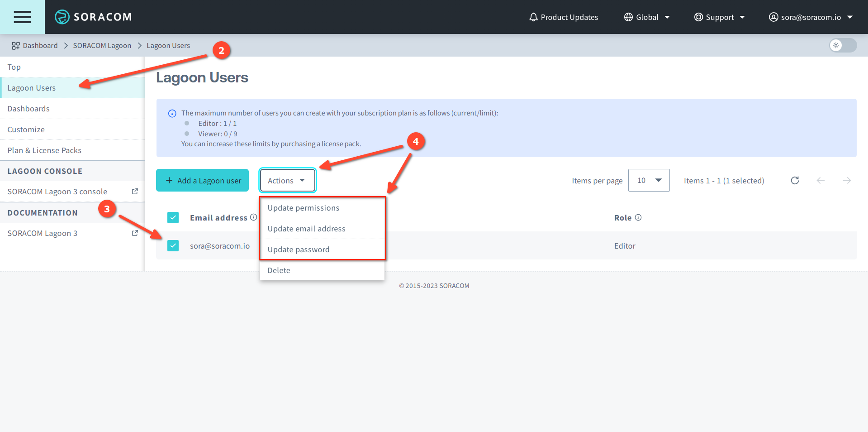
Task: Click the info icon beside Role column
Action: [x=638, y=217]
